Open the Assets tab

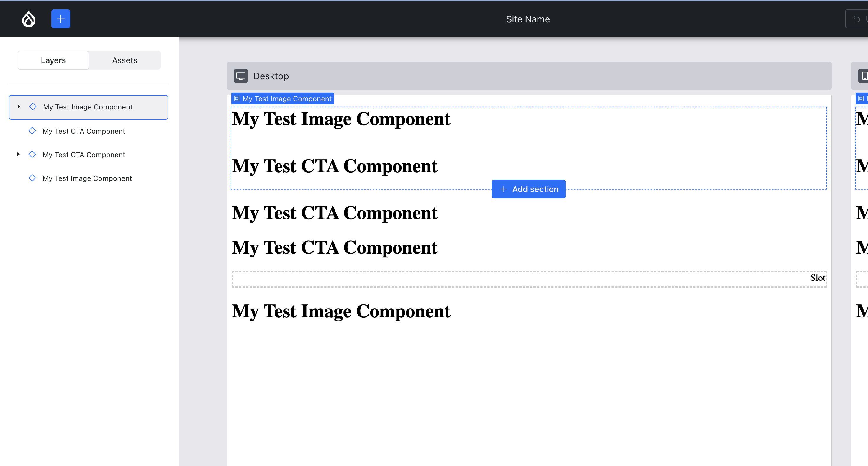pos(125,60)
